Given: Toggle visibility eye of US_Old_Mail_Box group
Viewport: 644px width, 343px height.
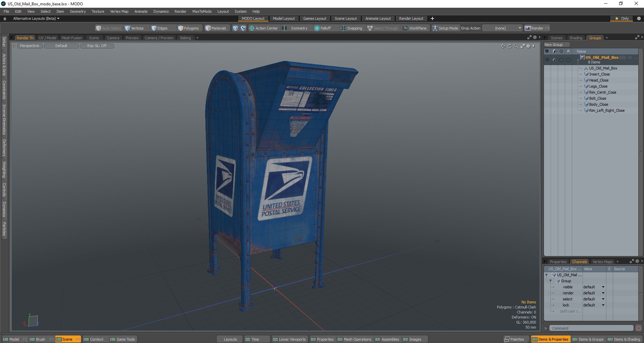Looking at the screenshot, I should tap(547, 60).
